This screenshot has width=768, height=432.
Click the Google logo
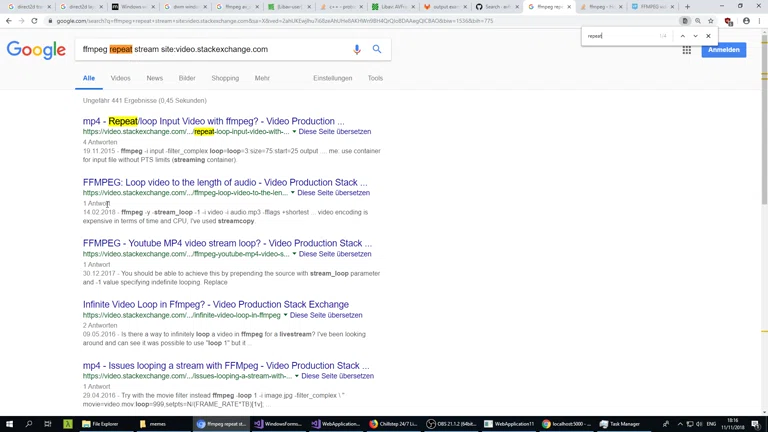tap(36, 50)
